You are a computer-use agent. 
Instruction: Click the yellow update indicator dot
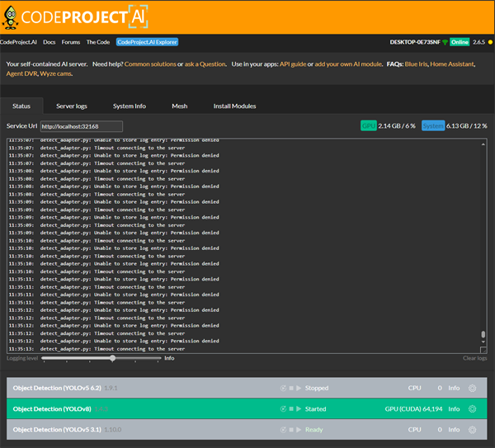coord(490,42)
